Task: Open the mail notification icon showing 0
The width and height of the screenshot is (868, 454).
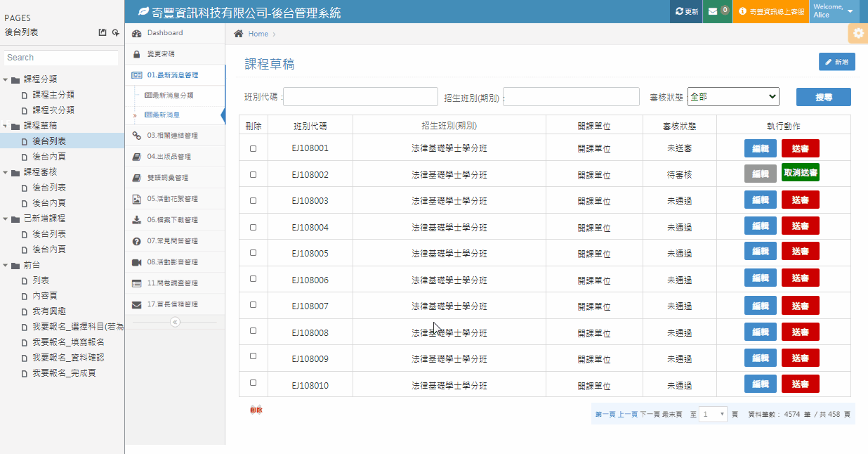Action: [x=717, y=11]
